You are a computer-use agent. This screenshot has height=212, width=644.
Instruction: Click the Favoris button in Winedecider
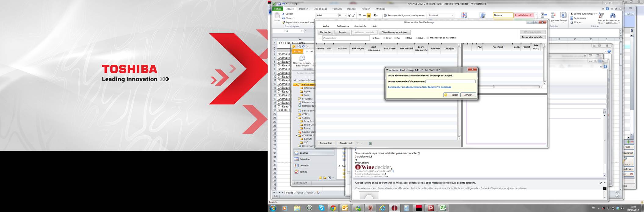point(342,32)
